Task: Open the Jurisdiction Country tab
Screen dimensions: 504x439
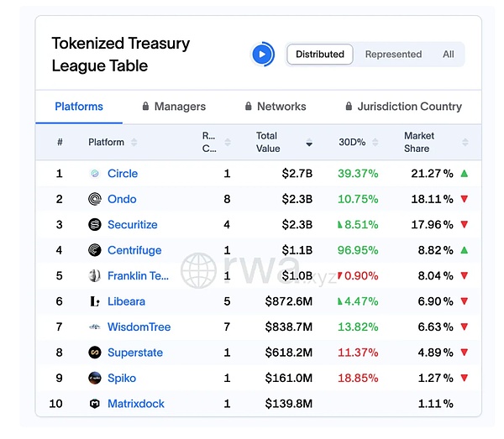Action: [403, 107]
